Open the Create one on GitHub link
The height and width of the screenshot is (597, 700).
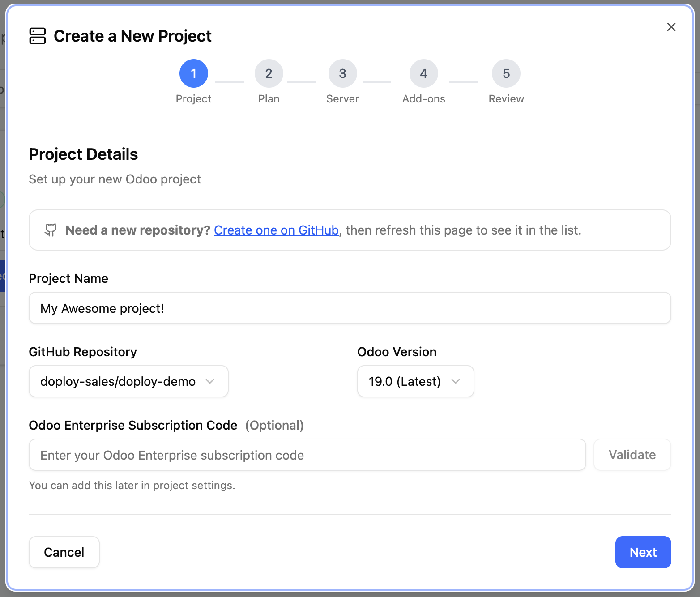click(x=276, y=230)
